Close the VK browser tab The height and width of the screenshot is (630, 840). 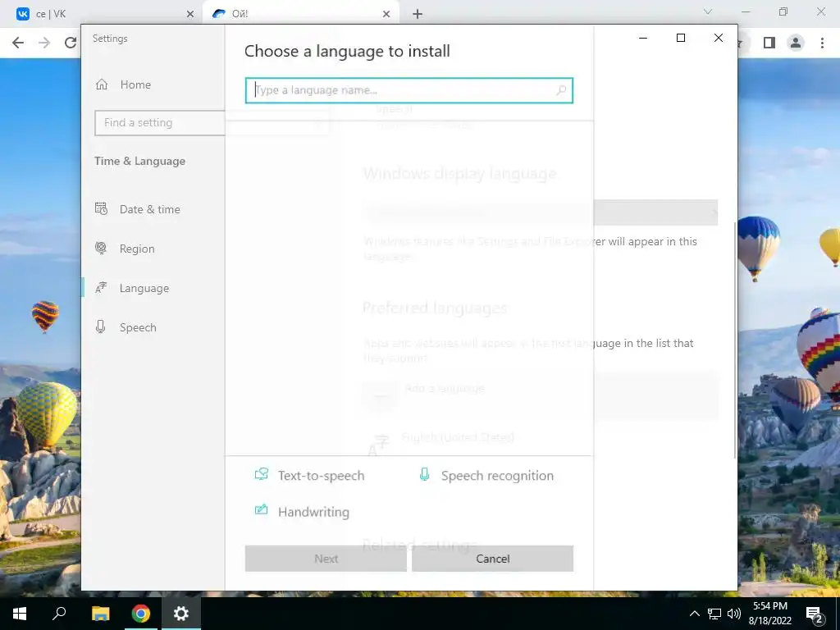[x=189, y=14]
